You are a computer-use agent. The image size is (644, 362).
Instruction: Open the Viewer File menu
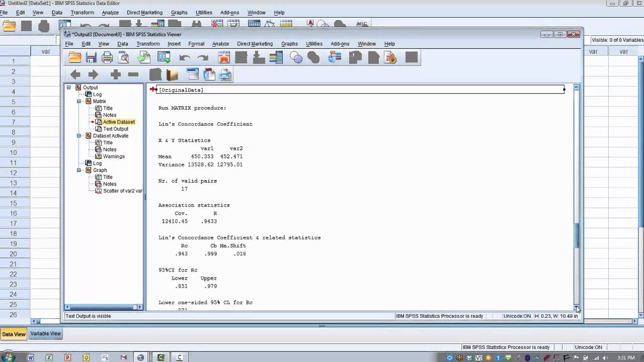(x=69, y=44)
